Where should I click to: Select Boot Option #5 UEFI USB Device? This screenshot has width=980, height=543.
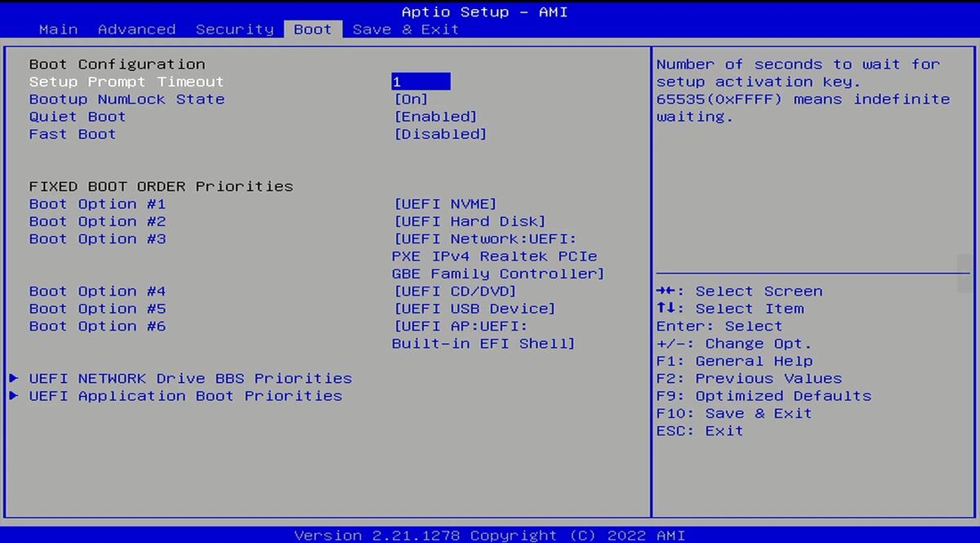point(474,309)
